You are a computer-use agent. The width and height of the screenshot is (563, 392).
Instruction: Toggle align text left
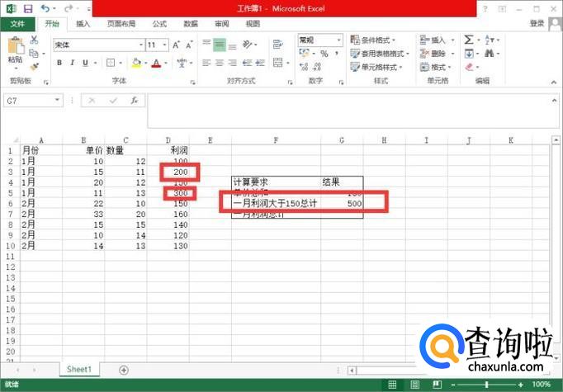[x=206, y=63]
